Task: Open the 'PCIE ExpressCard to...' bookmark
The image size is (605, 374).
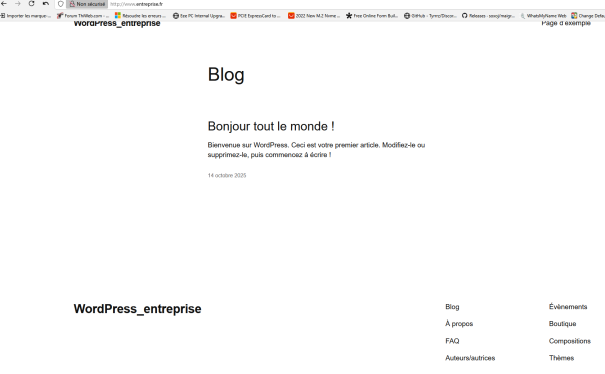Action: [255, 16]
